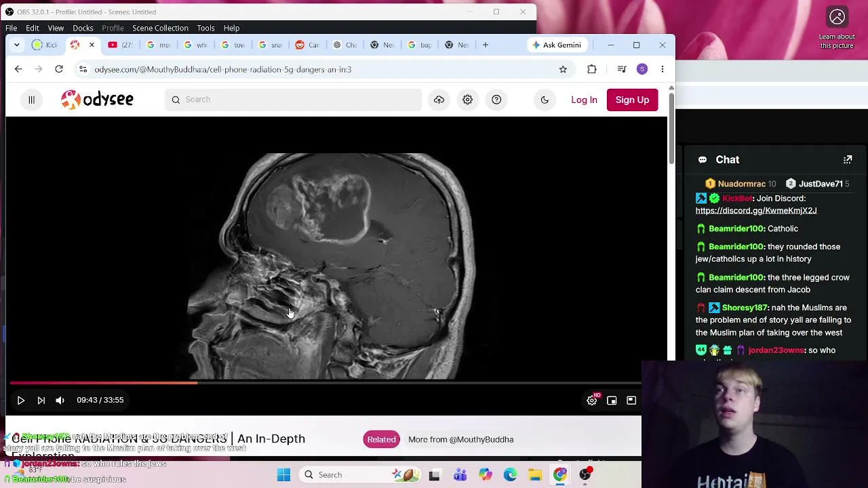Mute the video volume
The width and height of the screenshot is (868, 488).
click(60, 401)
